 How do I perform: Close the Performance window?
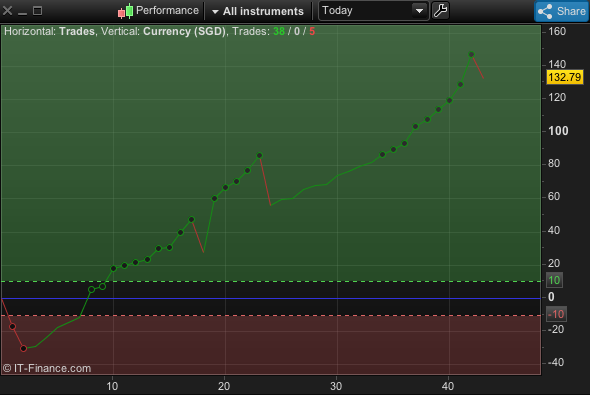(7, 11)
